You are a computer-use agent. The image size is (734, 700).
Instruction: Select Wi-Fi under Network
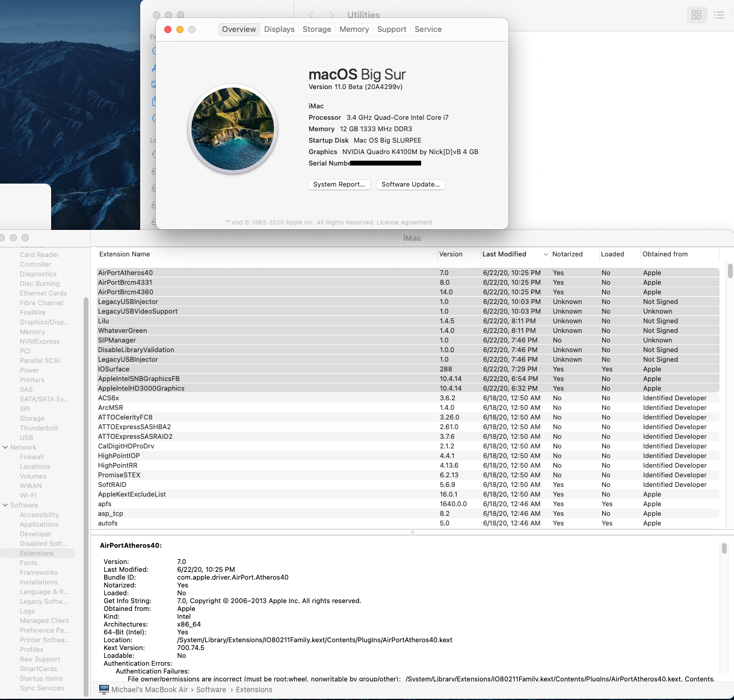point(28,495)
